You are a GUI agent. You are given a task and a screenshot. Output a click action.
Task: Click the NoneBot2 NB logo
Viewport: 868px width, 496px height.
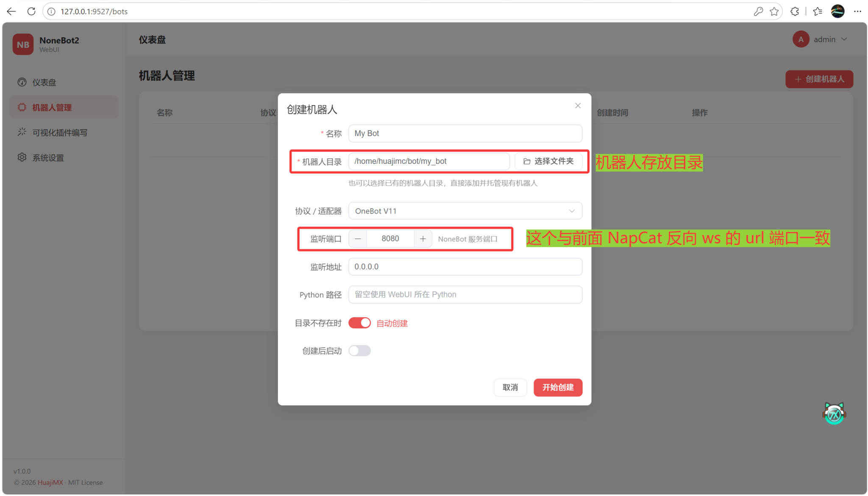[23, 44]
